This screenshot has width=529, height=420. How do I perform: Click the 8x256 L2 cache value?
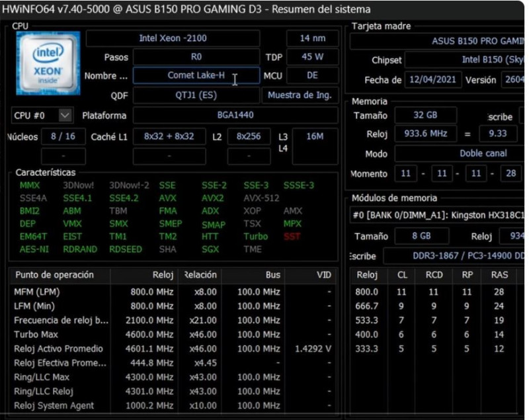[249, 136]
